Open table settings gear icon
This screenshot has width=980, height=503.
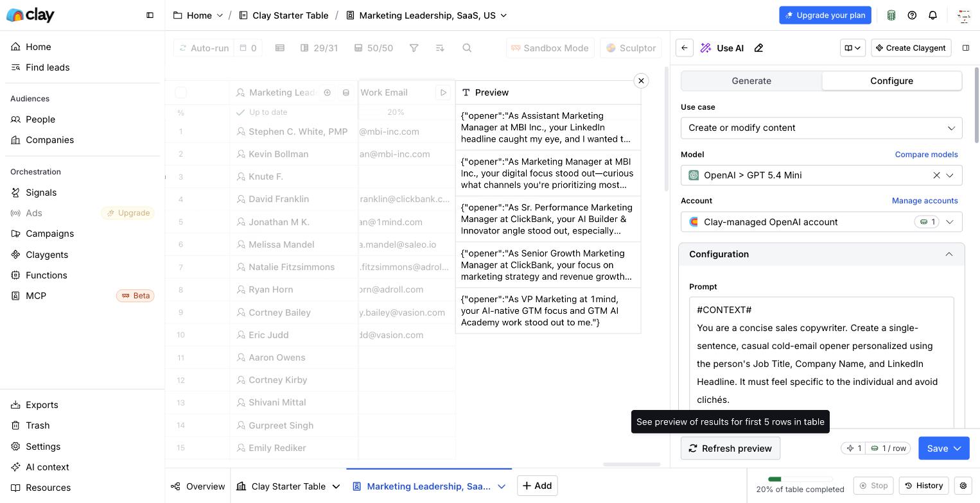point(963,486)
